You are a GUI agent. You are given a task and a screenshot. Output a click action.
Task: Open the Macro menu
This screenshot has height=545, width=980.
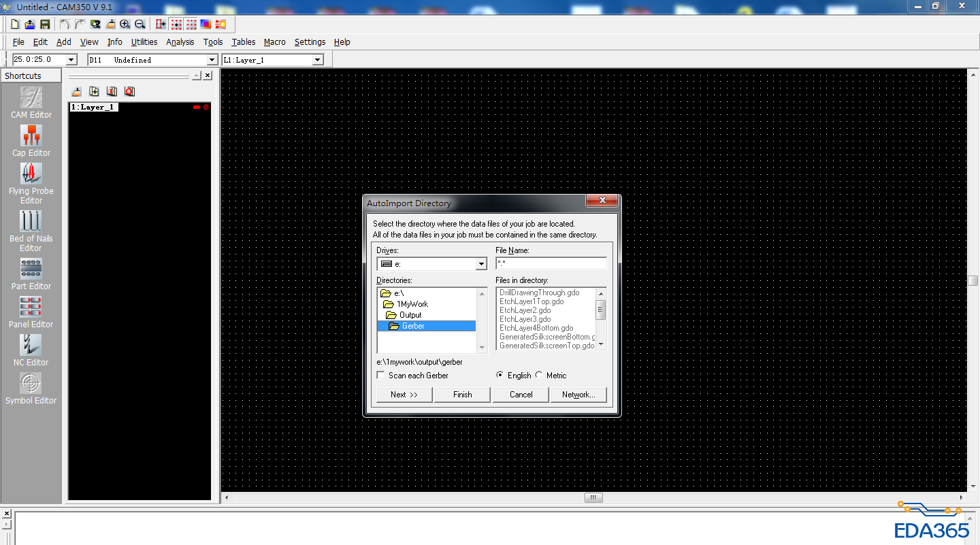275,42
